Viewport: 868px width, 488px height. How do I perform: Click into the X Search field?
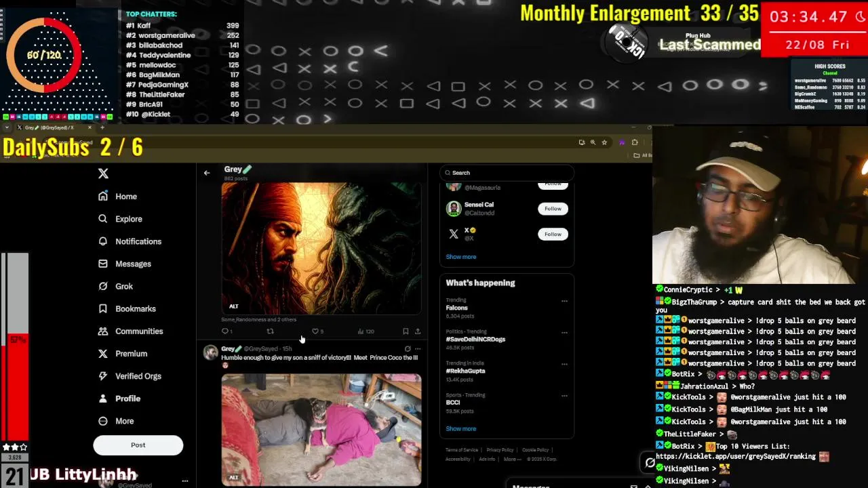click(507, 173)
